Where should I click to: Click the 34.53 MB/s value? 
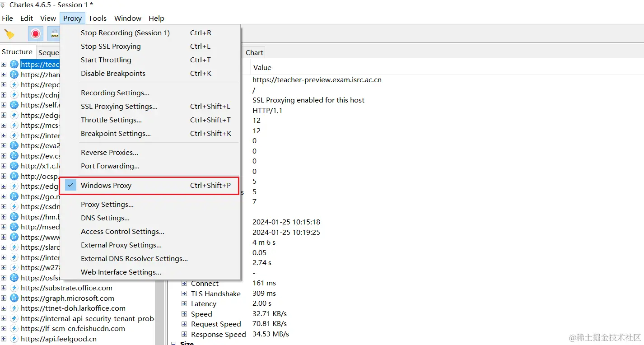coord(271,334)
